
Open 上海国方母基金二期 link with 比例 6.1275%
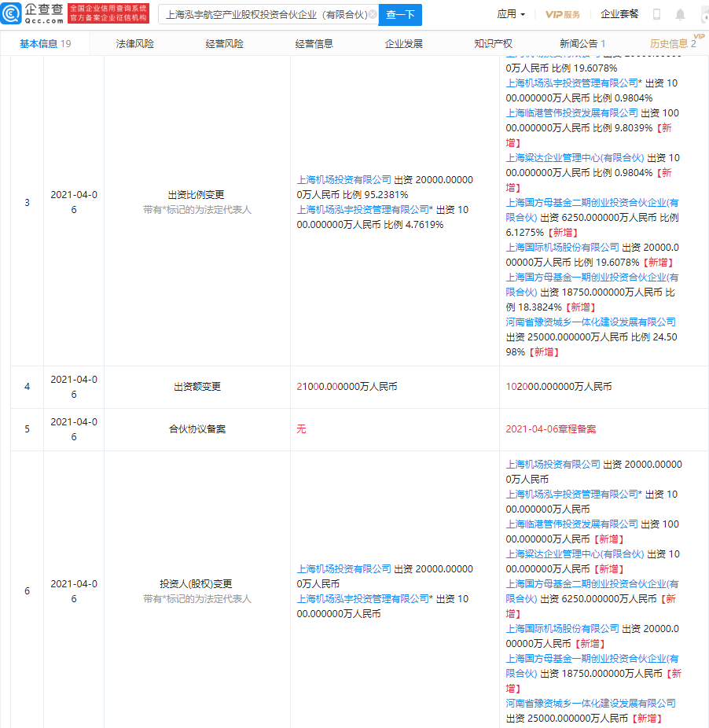(592, 210)
